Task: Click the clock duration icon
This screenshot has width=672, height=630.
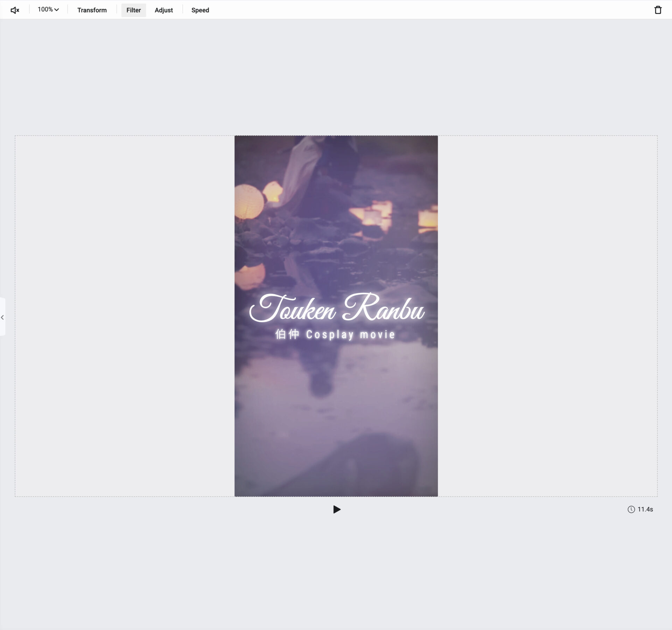Action: [631, 509]
